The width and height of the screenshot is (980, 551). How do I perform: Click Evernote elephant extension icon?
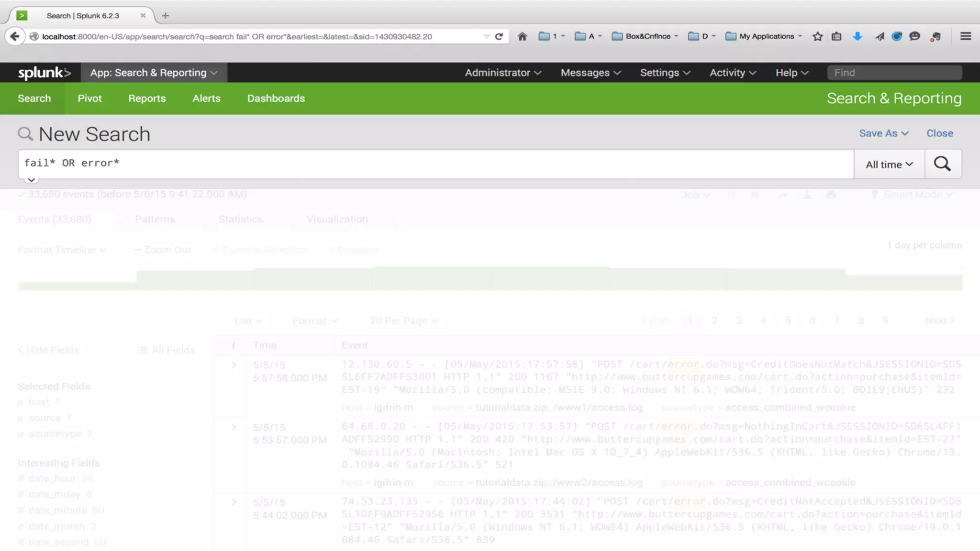[935, 36]
